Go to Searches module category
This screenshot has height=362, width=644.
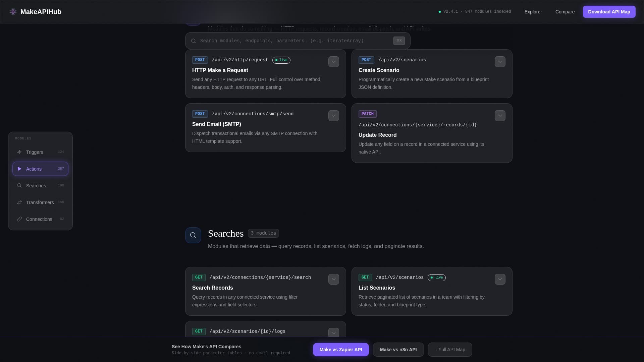(40, 186)
